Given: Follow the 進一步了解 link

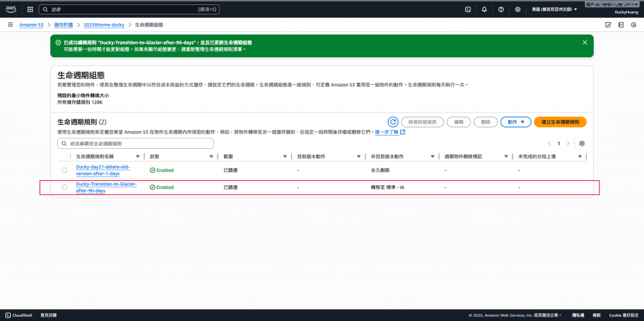Looking at the screenshot, I should tap(387, 132).
